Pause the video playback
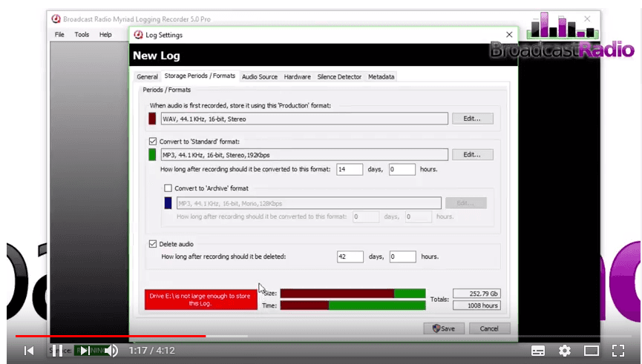The image size is (642, 364). pyautogui.click(x=57, y=351)
